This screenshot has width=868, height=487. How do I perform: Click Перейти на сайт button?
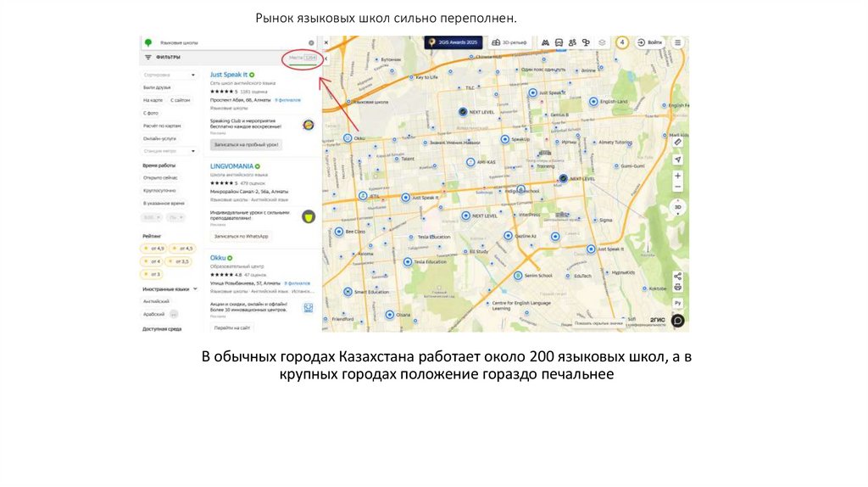[232, 327]
